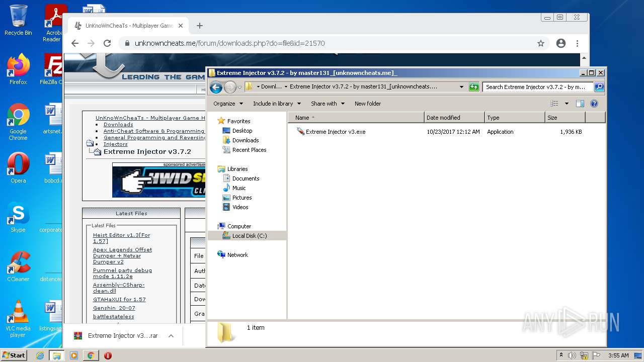Toggle the Explorer preview pane
The image size is (644, 362).
[x=580, y=104]
